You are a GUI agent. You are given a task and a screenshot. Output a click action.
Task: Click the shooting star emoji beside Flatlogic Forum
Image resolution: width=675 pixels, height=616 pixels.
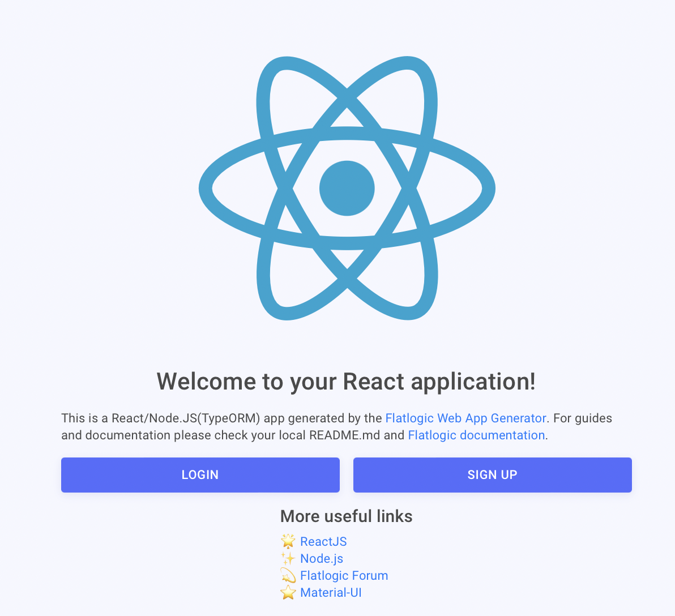(x=288, y=576)
